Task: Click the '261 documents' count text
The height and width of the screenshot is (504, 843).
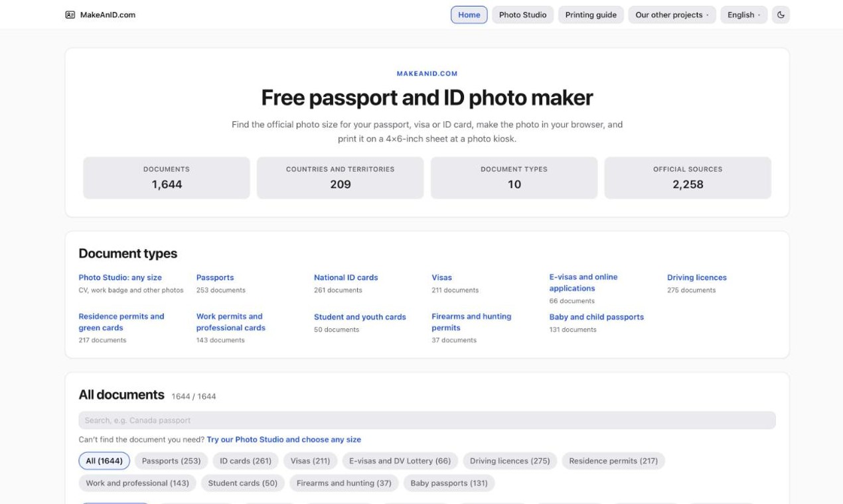Action: [338, 290]
